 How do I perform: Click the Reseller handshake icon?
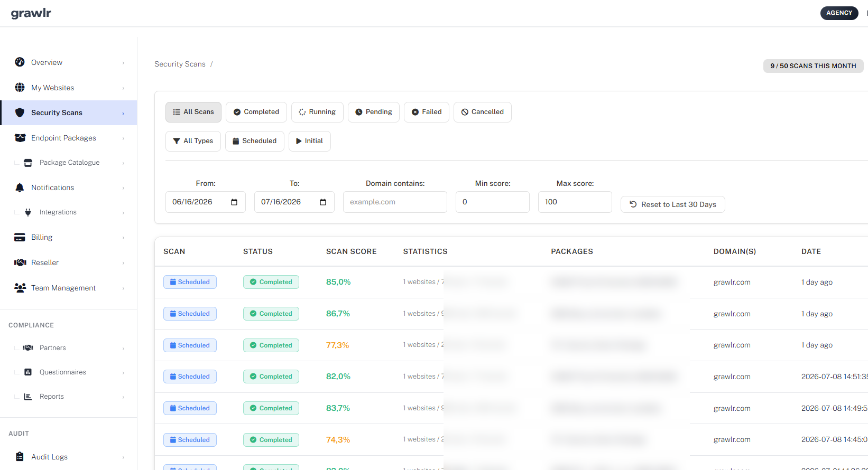(20, 262)
